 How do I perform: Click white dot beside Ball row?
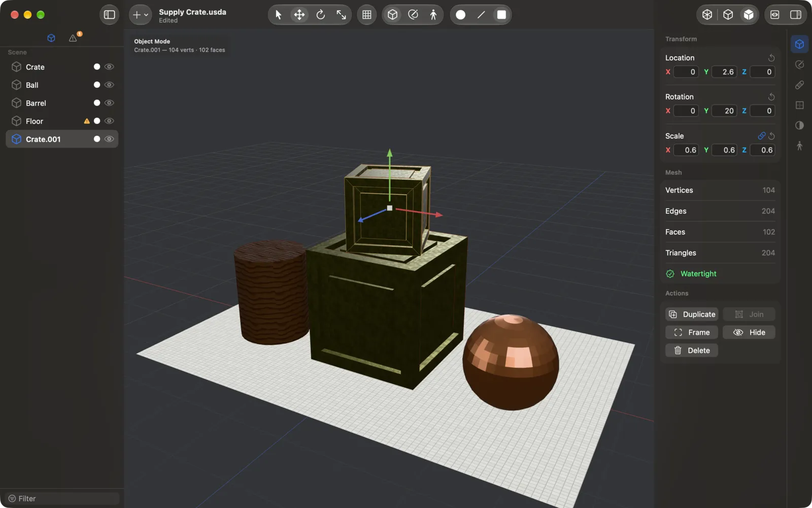(97, 85)
